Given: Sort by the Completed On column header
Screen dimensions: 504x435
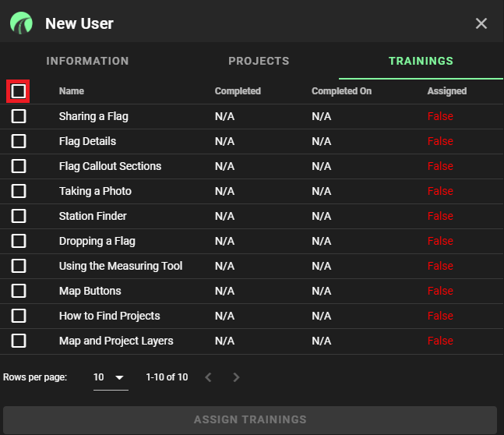Looking at the screenshot, I should coord(341,91).
